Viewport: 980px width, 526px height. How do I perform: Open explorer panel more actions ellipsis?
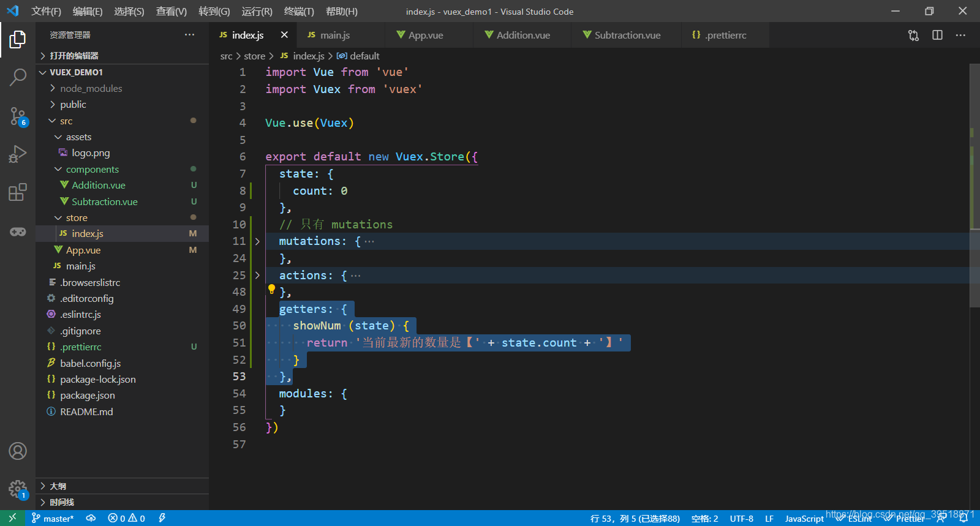pyautogui.click(x=189, y=35)
